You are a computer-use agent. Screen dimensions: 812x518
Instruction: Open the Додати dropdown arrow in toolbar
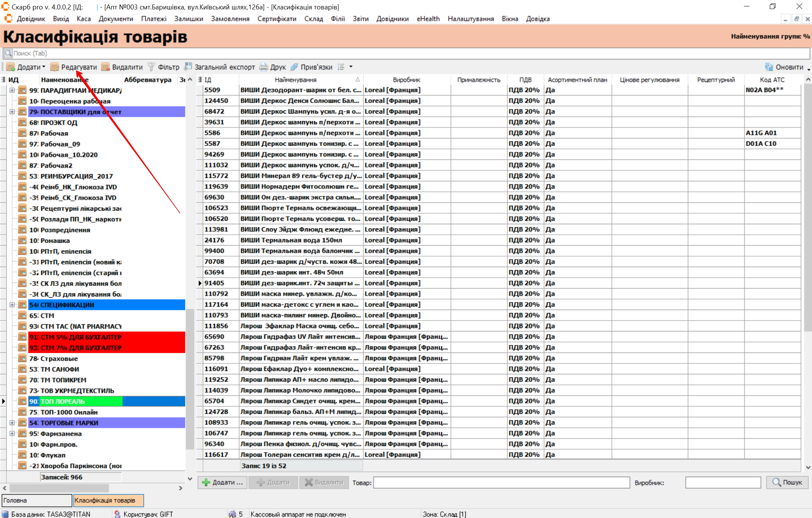point(44,67)
